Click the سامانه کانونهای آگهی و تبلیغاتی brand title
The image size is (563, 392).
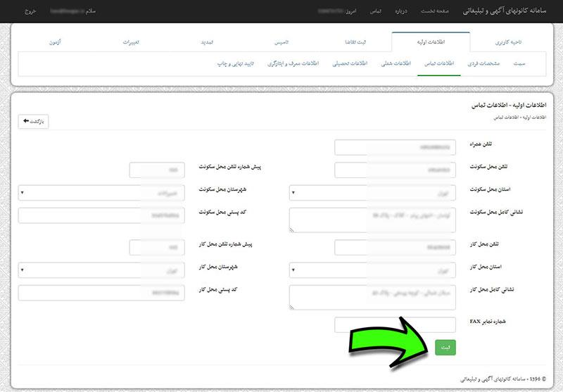[504, 11]
